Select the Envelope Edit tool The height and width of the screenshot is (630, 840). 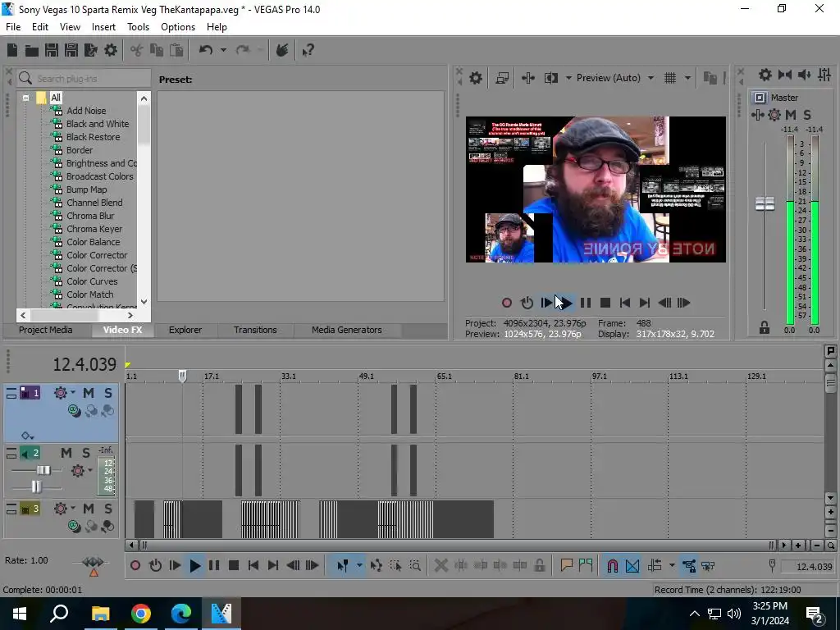376,566
